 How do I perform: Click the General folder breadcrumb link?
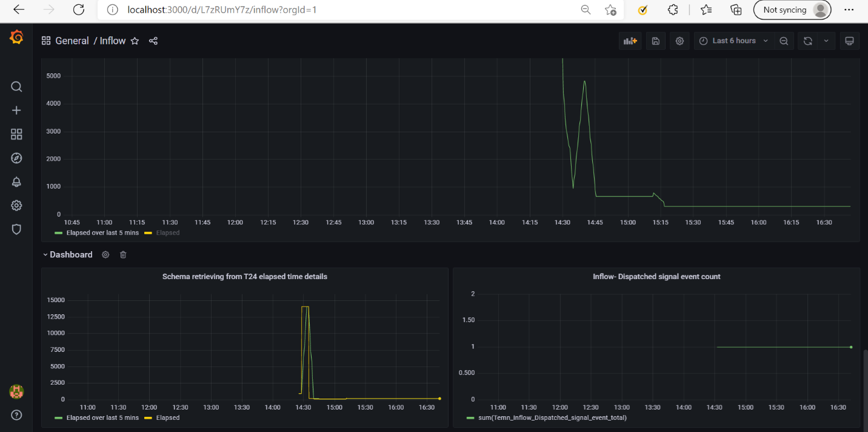(72, 41)
